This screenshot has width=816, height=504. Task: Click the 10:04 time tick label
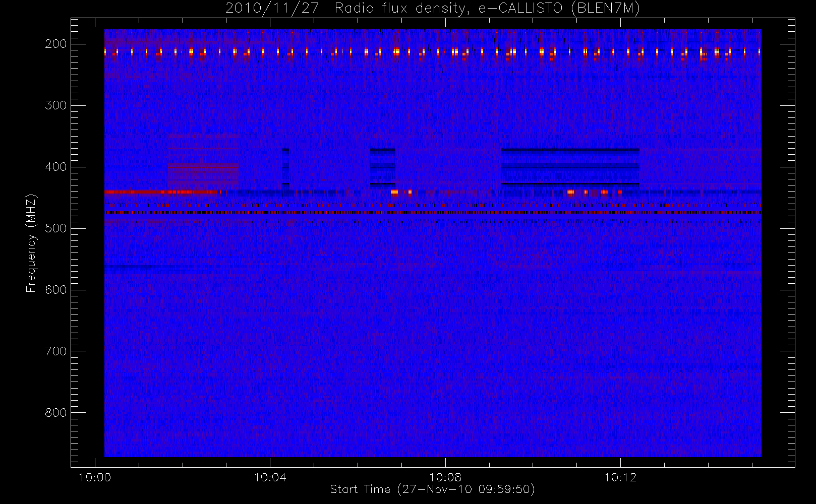(270, 477)
